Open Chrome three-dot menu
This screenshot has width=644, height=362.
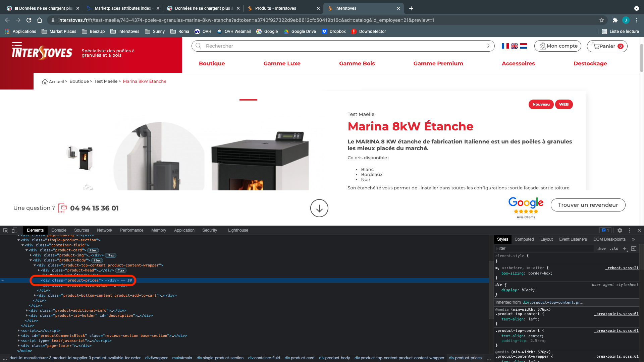pyautogui.click(x=637, y=20)
